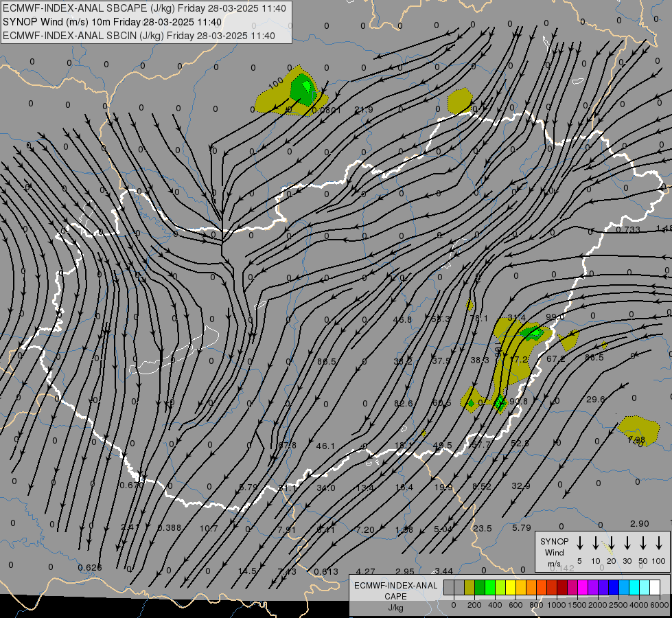Click the 1000 tick label on the CAPE scale
This screenshot has width=672, height=618.
click(x=556, y=605)
